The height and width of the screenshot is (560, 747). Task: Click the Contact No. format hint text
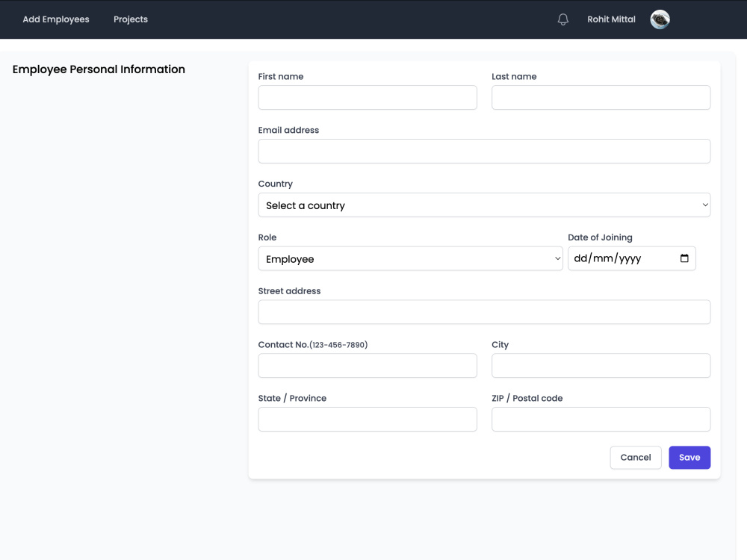coord(338,345)
